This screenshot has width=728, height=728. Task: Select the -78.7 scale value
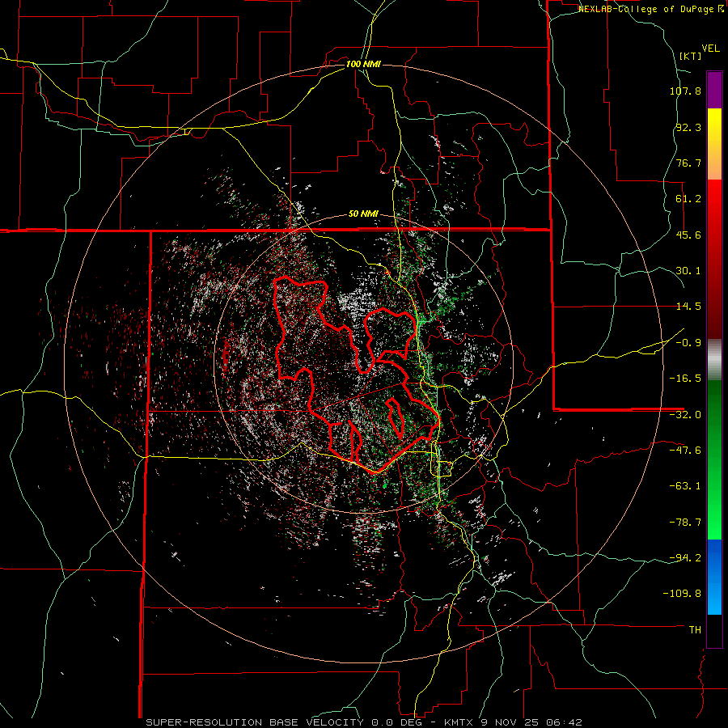point(685,523)
